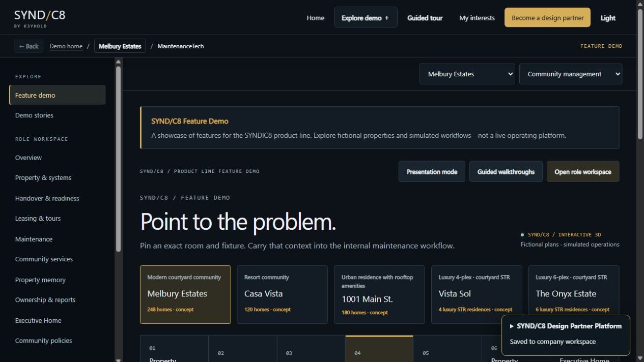This screenshot has width=644, height=362.
Task: Follow the Demo home breadcrumb link
Action: [66, 46]
